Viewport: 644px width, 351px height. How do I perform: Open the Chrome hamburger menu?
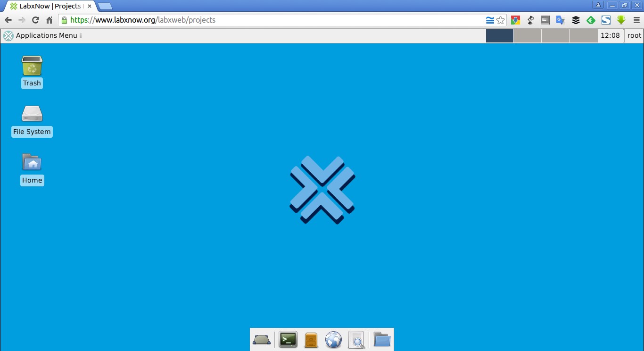click(x=636, y=20)
